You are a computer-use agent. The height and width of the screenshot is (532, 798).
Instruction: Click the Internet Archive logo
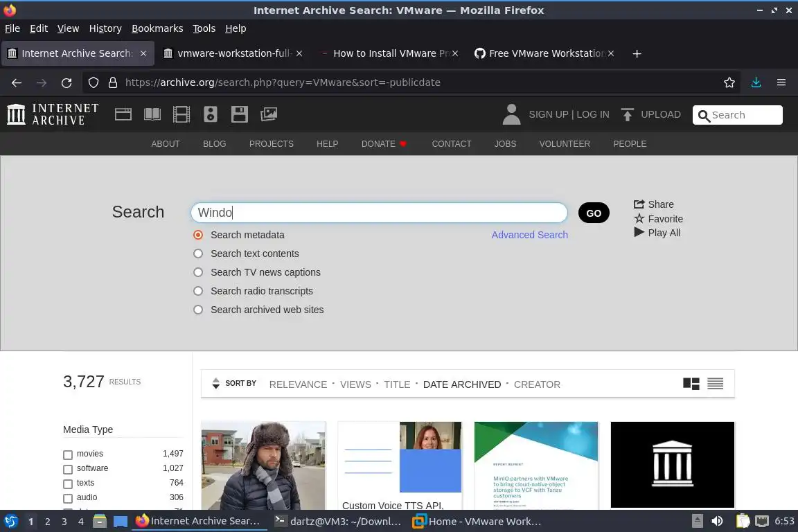[53, 114]
